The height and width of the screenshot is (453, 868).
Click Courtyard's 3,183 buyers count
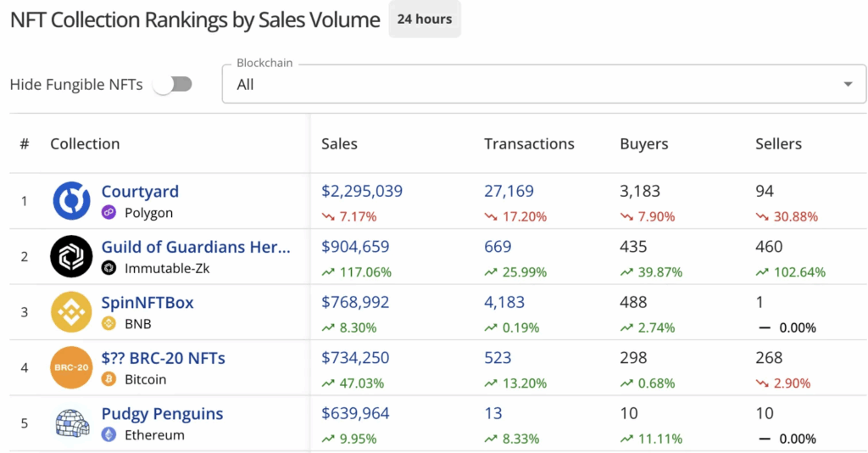pos(640,191)
